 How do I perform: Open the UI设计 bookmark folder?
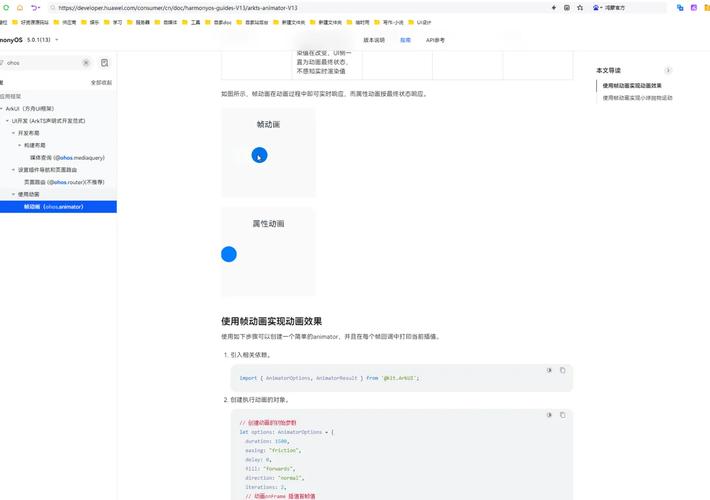[420, 22]
